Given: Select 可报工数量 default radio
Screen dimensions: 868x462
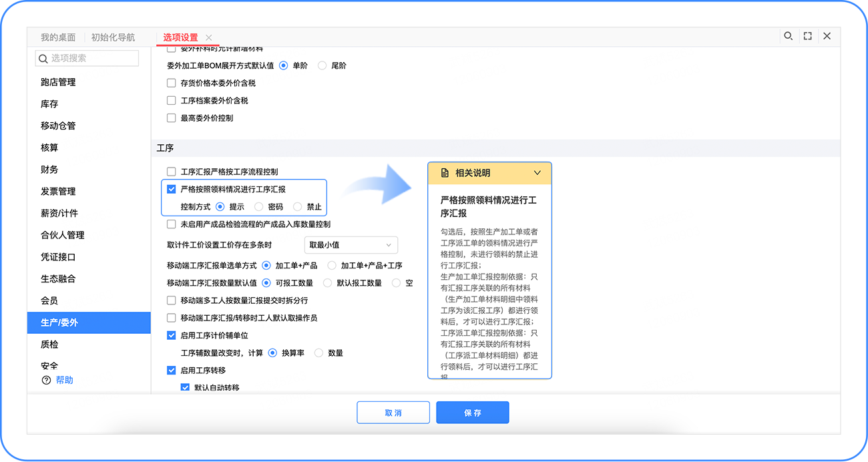Looking at the screenshot, I should click(x=266, y=283).
